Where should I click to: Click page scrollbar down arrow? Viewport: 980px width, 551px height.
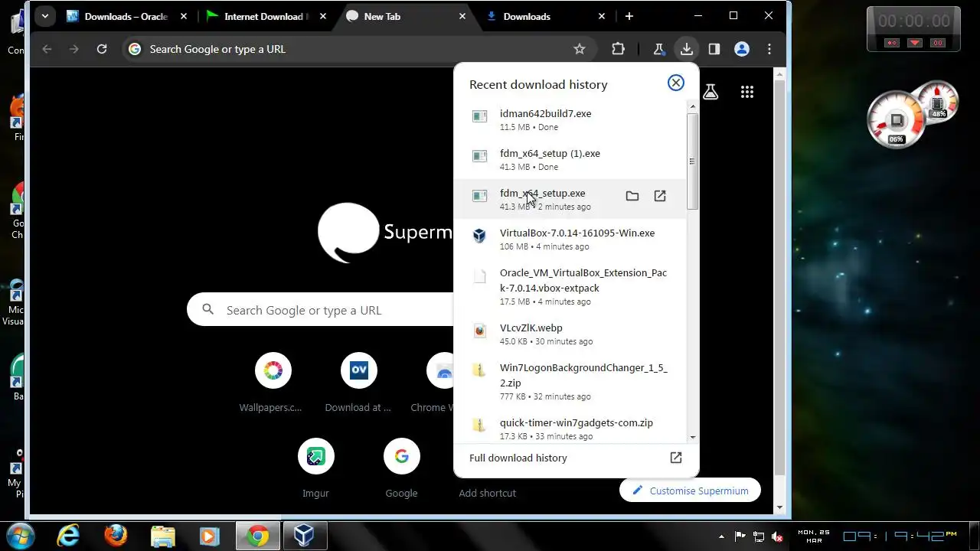click(779, 507)
